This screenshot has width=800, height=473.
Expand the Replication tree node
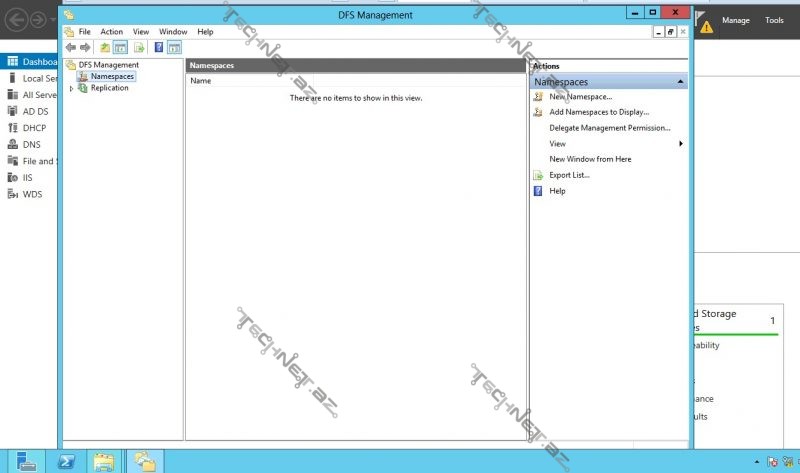point(72,88)
